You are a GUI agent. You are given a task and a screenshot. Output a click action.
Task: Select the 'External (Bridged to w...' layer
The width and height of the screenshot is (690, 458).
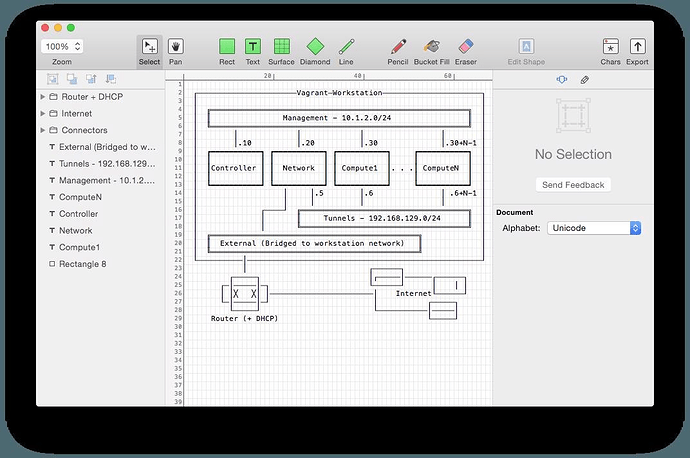101,147
